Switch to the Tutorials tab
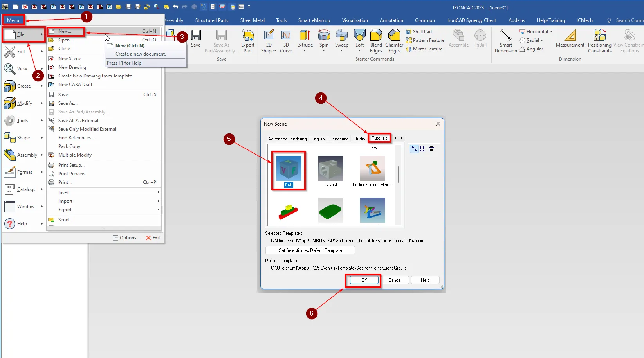644x358 pixels. click(x=379, y=138)
